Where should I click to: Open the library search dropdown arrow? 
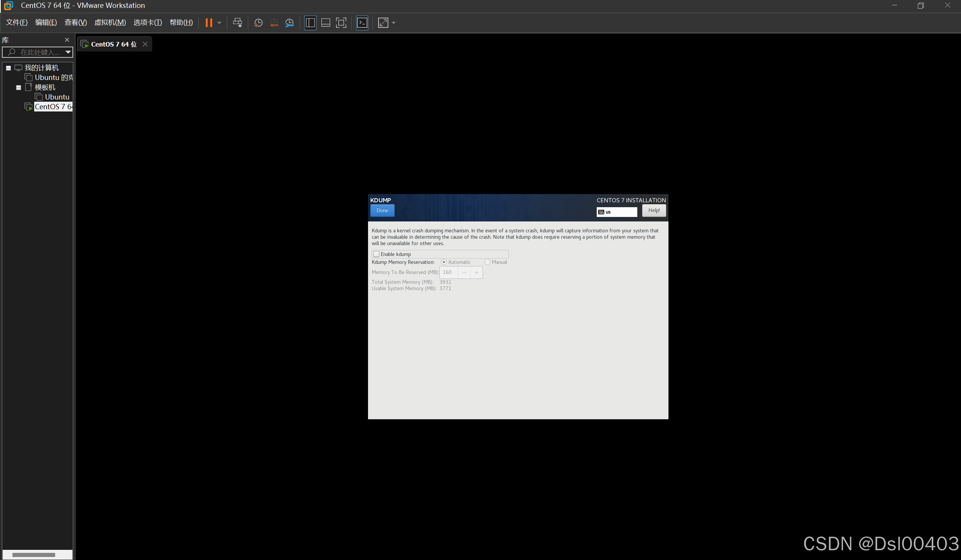click(x=68, y=52)
